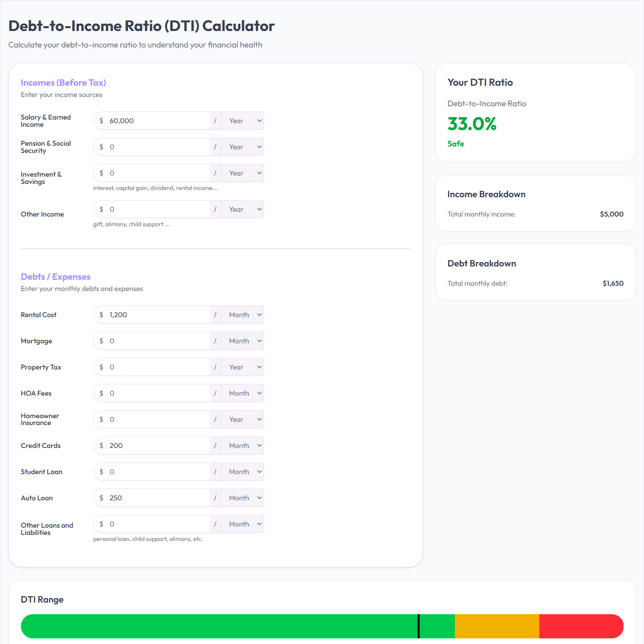The height and width of the screenshot is (644, 644).
Task: Open the Homeowner Insurance frequency selector
Action: [x=242, y=419]
